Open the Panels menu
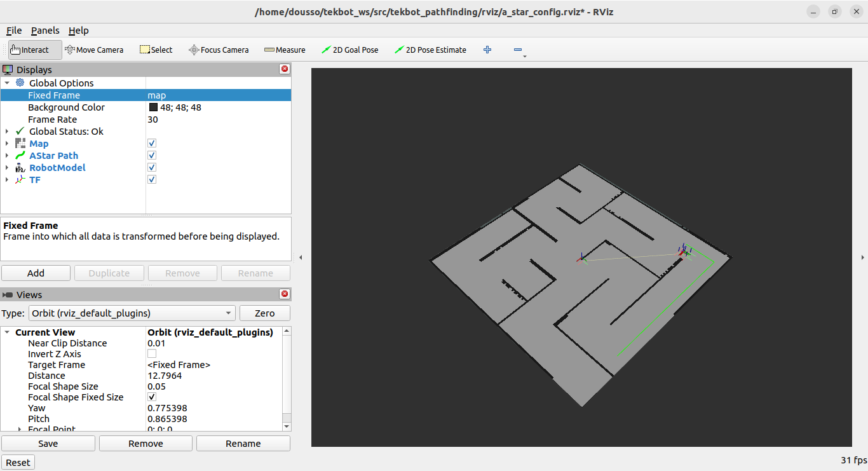868x471 pixels. 45,31
